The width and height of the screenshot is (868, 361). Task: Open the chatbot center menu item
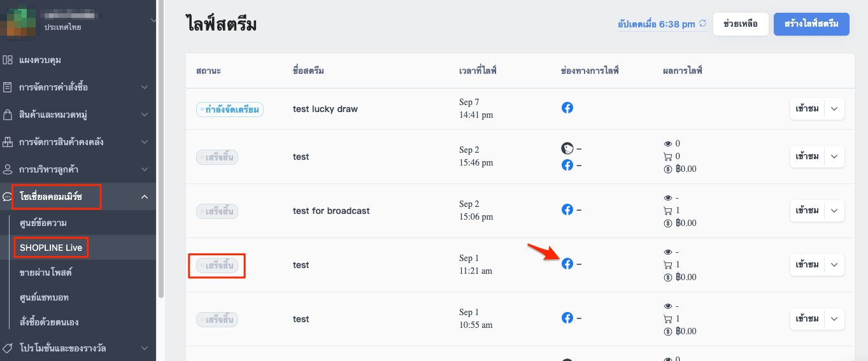44,297
